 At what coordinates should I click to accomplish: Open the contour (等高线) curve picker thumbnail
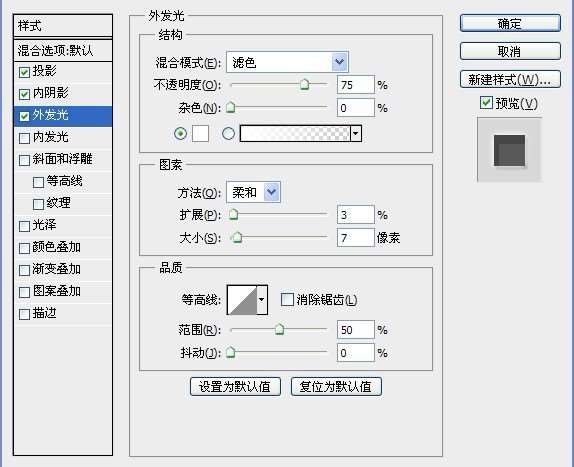[x=242, y=300]
